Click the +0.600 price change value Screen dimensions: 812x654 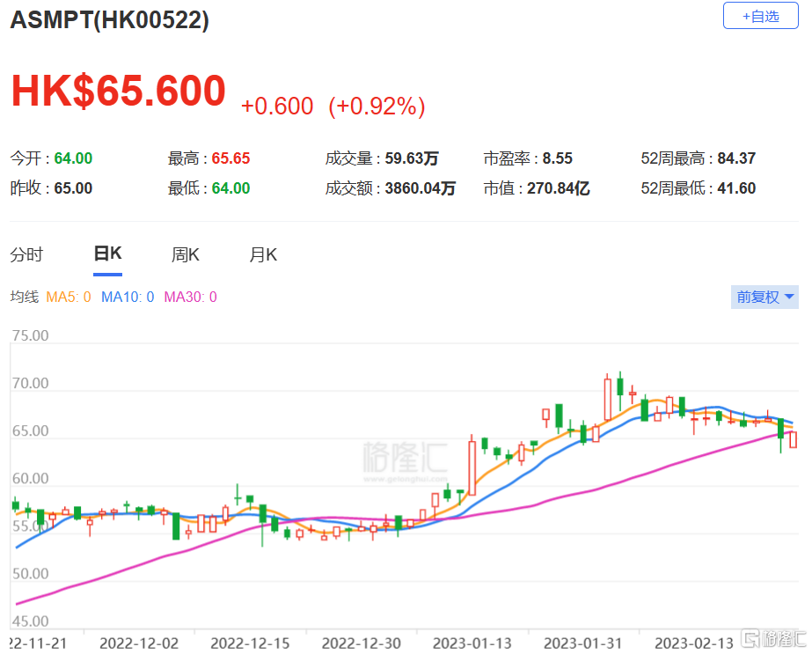pos(277,107)
